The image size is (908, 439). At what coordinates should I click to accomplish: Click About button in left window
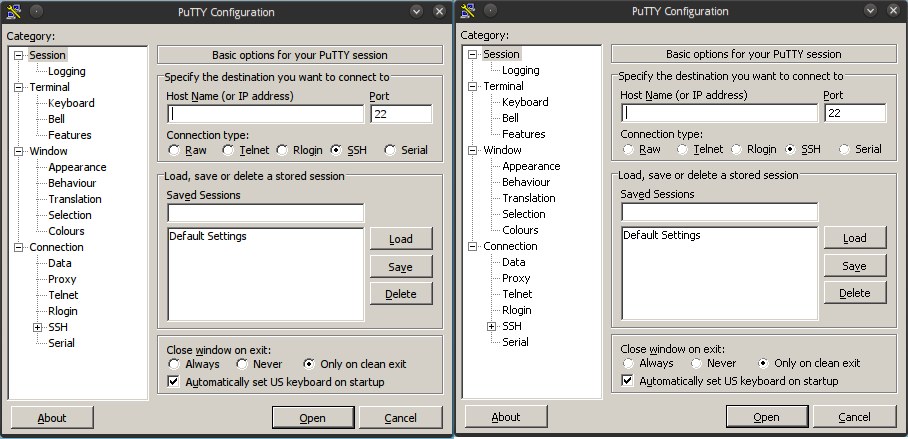click(52, 418)
